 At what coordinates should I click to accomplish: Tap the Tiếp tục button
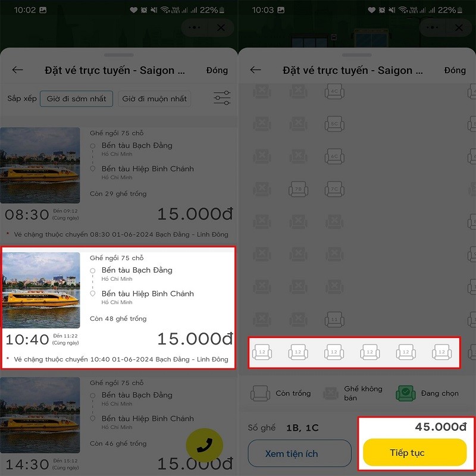coord(415,452)
